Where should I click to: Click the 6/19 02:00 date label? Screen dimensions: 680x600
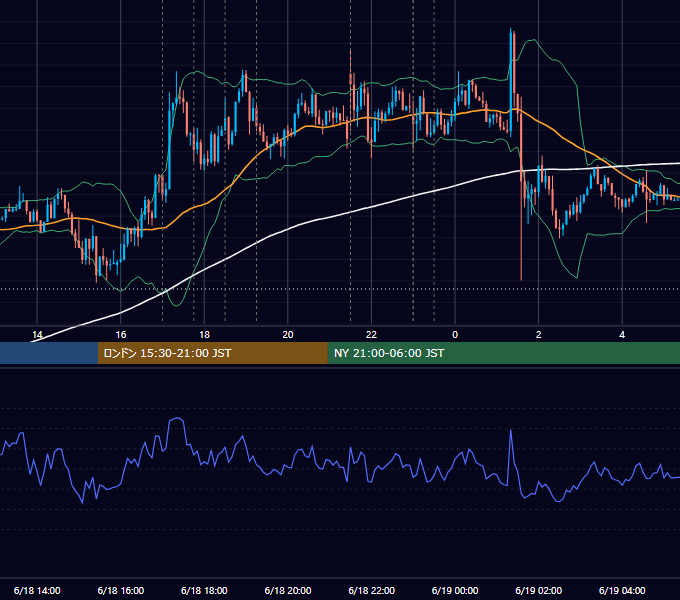tap(539, 590)
